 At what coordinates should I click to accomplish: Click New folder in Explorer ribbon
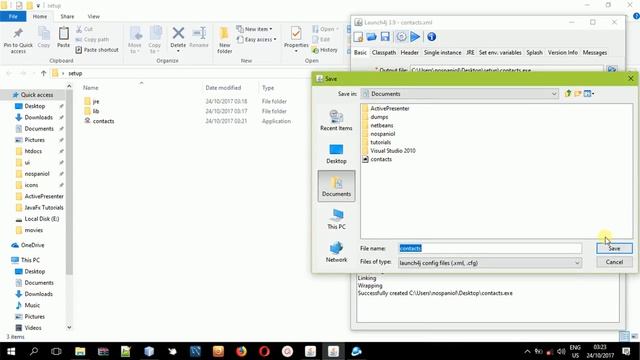[x=224, y=40]
